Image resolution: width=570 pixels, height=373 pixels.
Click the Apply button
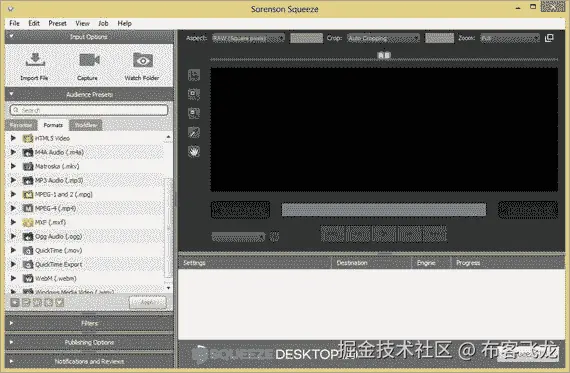(x=148, y=302)
